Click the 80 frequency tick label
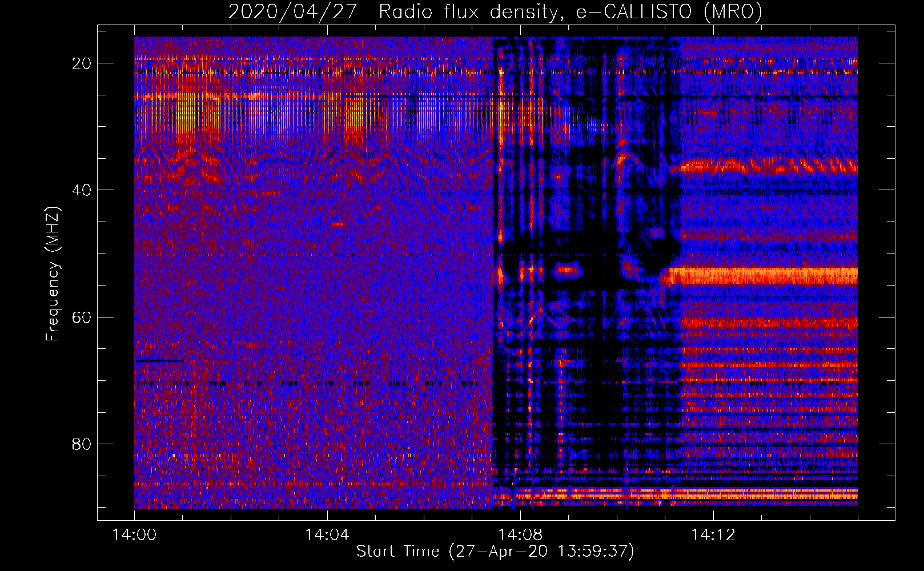924x571 pixels. click(82, 444)
